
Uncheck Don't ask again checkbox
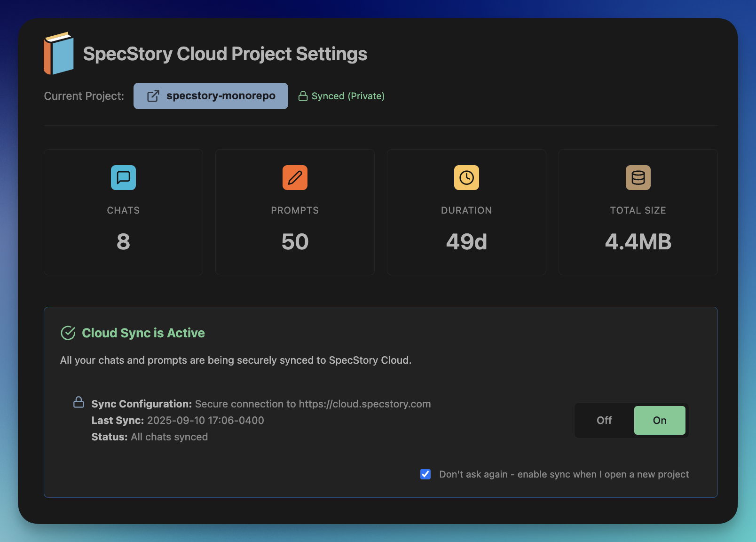[x=425, y=474]
